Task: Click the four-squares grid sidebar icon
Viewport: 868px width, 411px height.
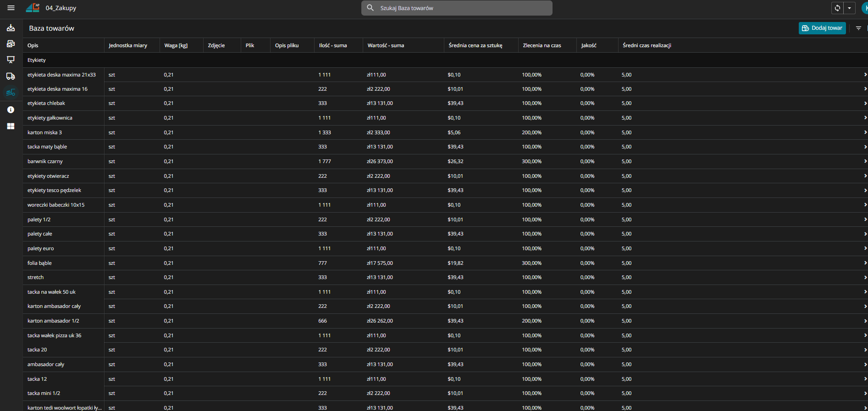Action: coord(11,126)
